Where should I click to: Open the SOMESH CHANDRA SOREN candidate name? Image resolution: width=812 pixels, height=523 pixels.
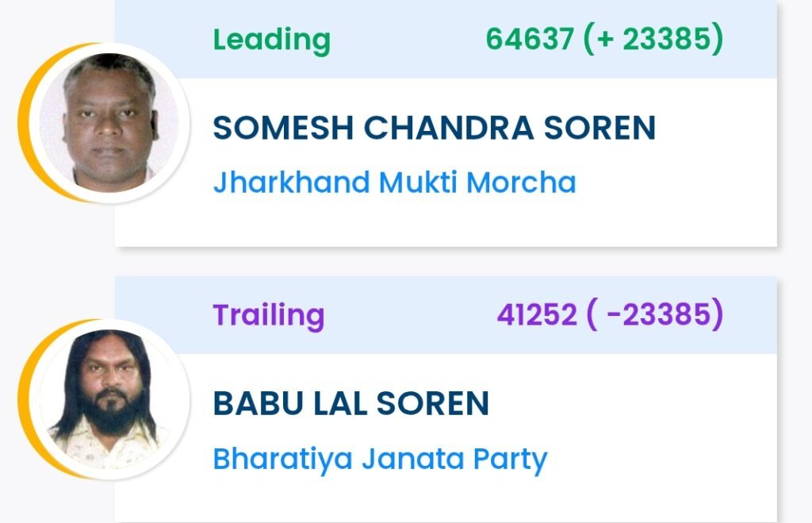(434, 129)
